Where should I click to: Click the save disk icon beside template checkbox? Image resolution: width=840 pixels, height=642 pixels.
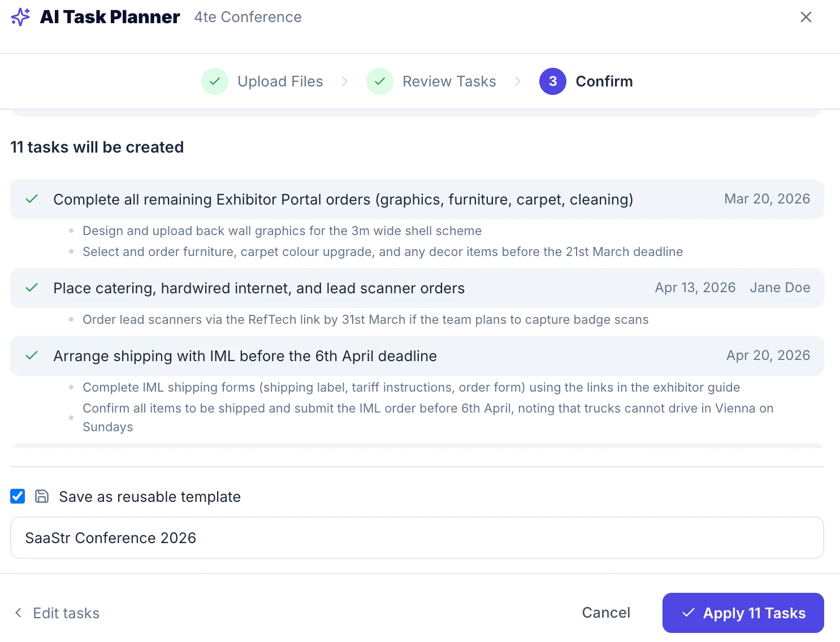[x=41, y=496]
